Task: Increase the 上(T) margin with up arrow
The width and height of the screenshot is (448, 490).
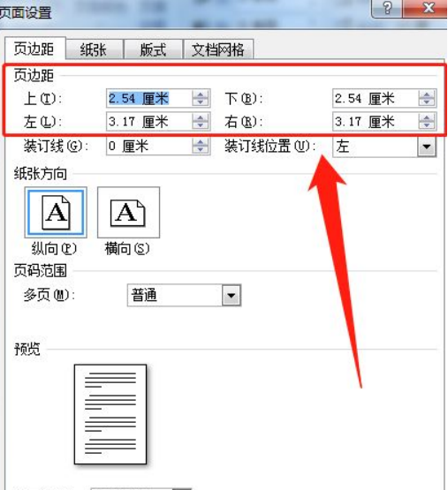Action: (201, 94)
